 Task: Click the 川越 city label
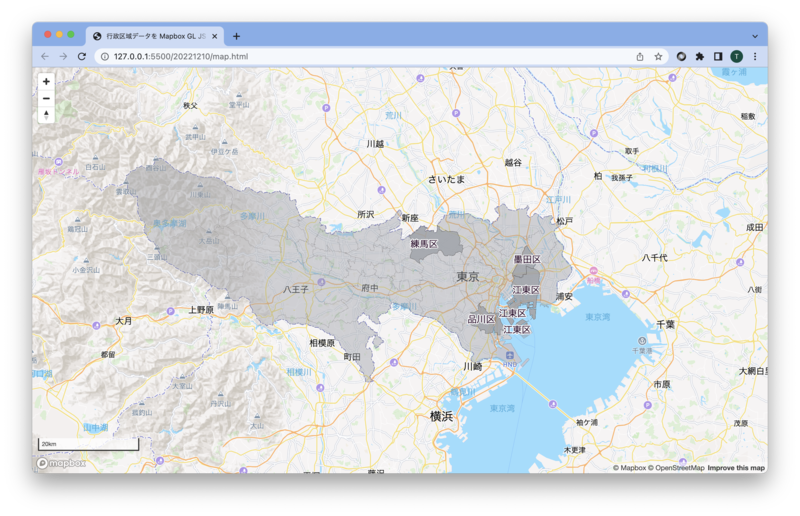point(375,144)
